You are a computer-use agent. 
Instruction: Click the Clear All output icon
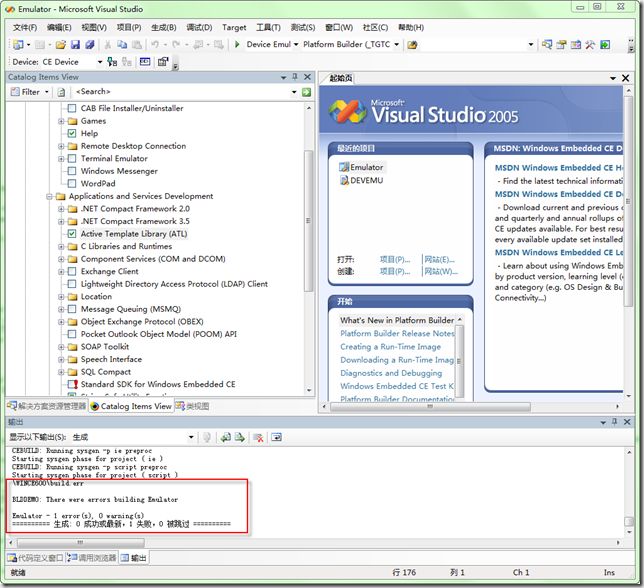(258, 437)
